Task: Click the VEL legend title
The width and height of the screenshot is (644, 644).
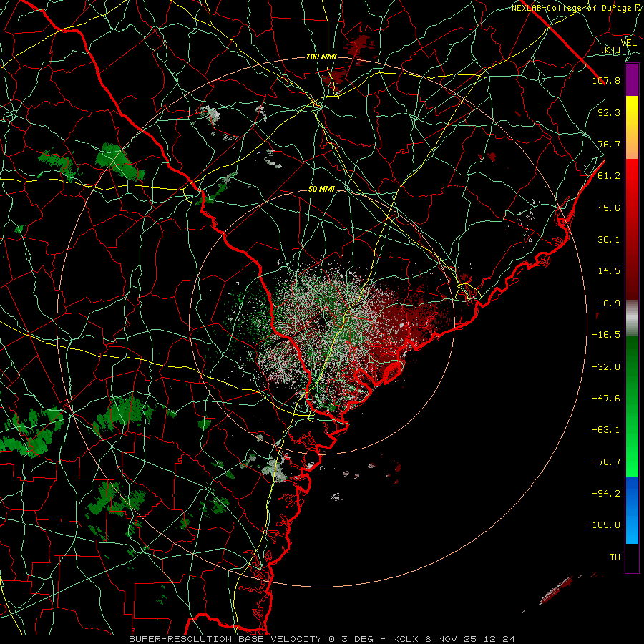Action: tap(628, 43)
